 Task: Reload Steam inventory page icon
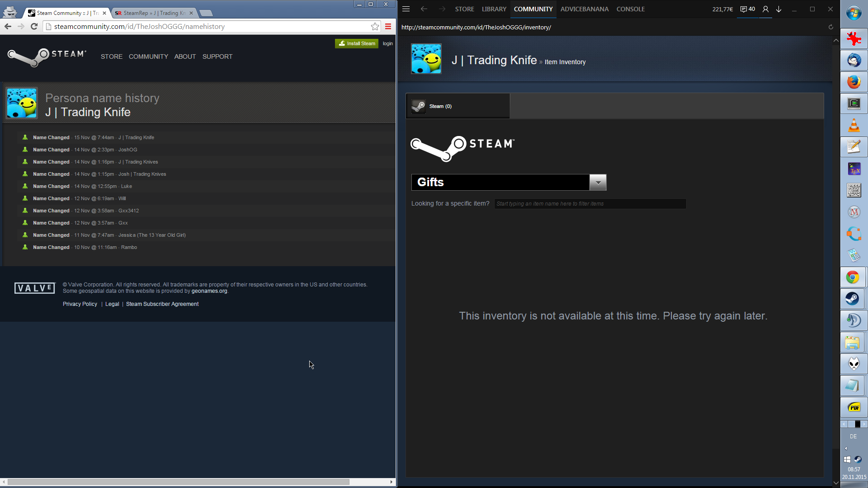click(830, 27)
